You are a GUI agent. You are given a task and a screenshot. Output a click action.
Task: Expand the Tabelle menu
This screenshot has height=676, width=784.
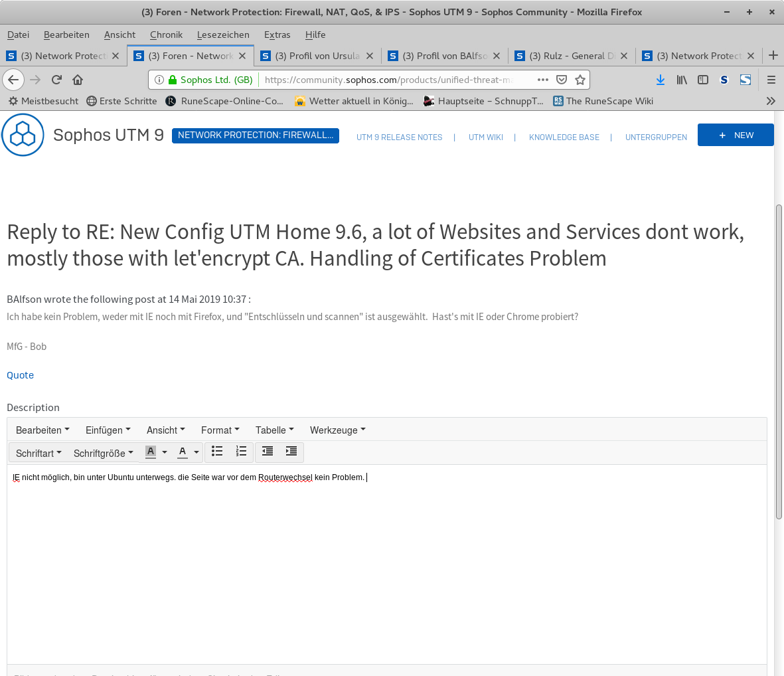coord(275,430)
